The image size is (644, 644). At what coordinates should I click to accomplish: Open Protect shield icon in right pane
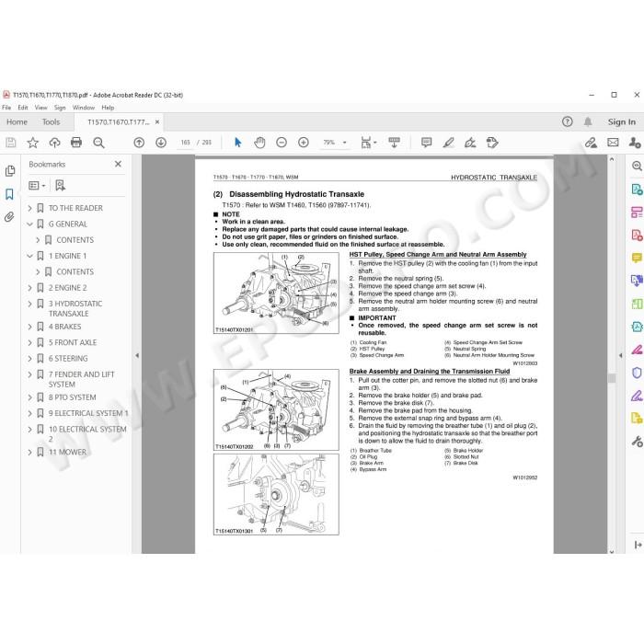pyautogui.click(x=637, y=373)
